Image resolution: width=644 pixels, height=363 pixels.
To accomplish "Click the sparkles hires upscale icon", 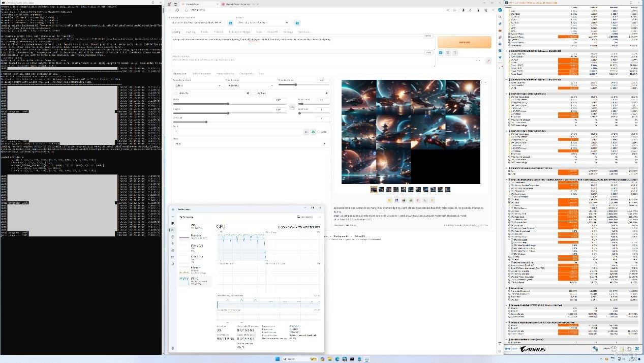I will tap(432, 200).
